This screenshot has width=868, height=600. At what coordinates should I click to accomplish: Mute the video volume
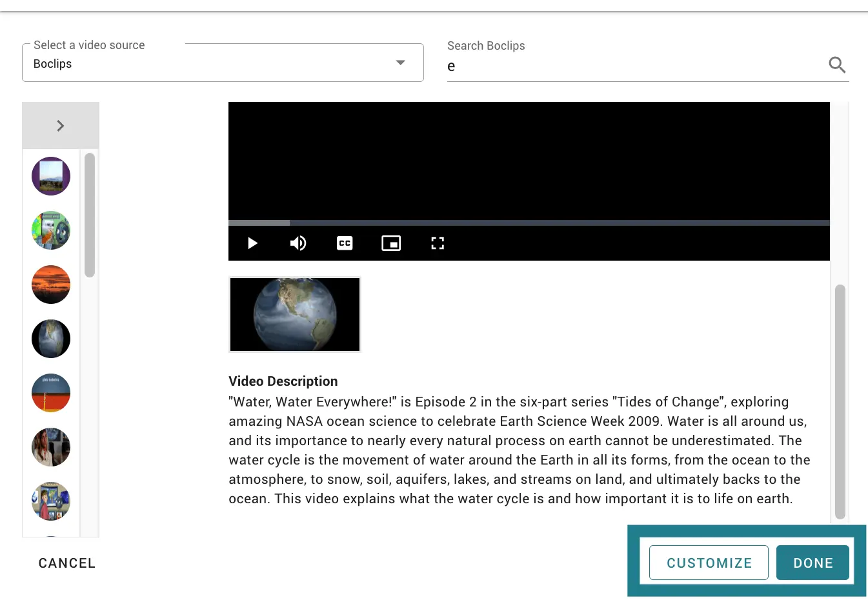point(298,243)
